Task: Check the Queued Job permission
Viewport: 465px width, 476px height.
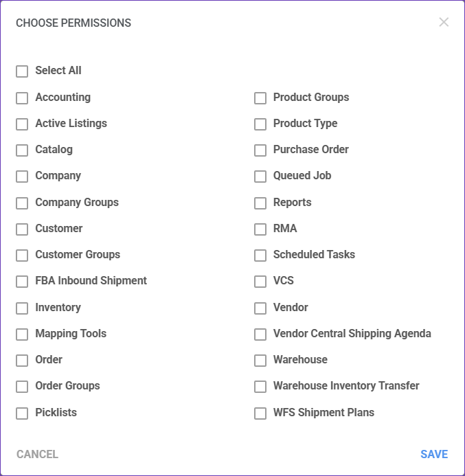Action: tap(260, 177)
